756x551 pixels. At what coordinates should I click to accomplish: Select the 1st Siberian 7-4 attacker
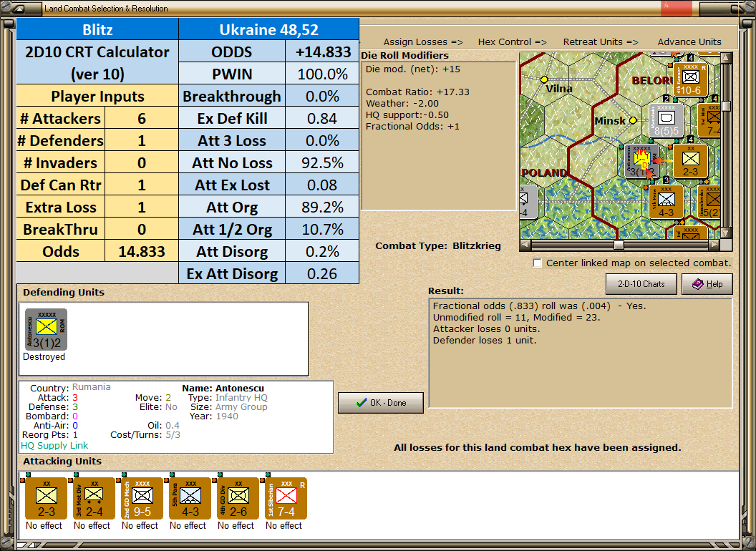click(x=286, y=498)
